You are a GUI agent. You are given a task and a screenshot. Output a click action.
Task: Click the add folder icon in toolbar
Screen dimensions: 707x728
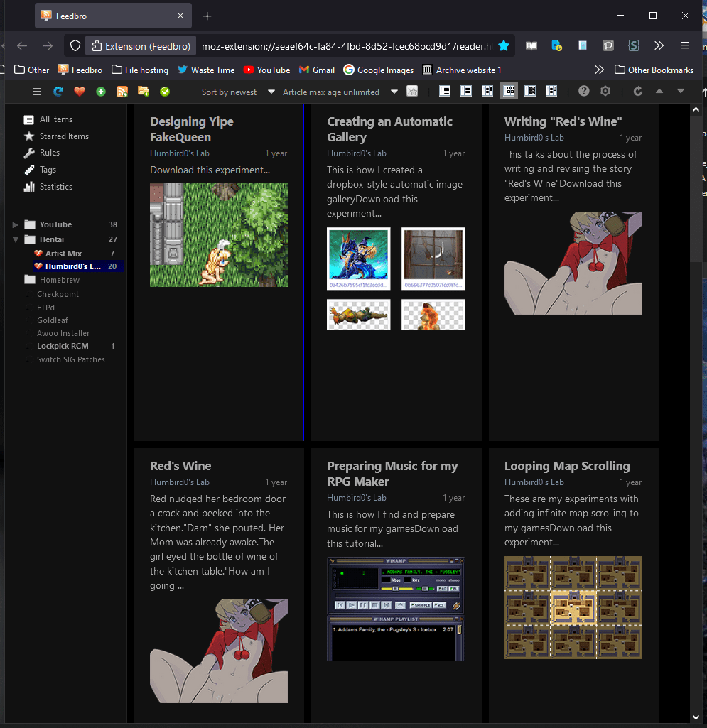[x=144, y=92]
